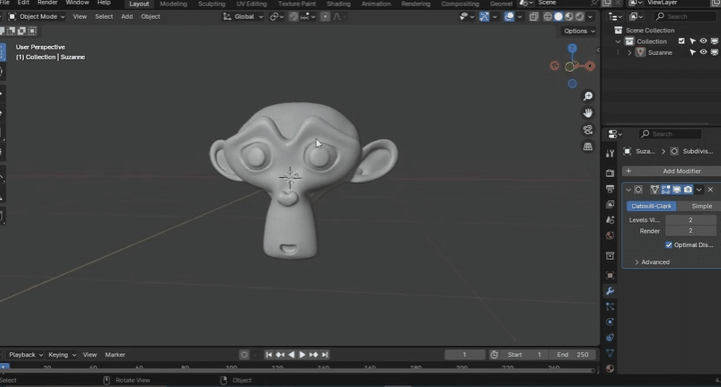The image size is (721, 387).
Task: Click the Z axis on navigation gizmo
Action: point(572,48)
